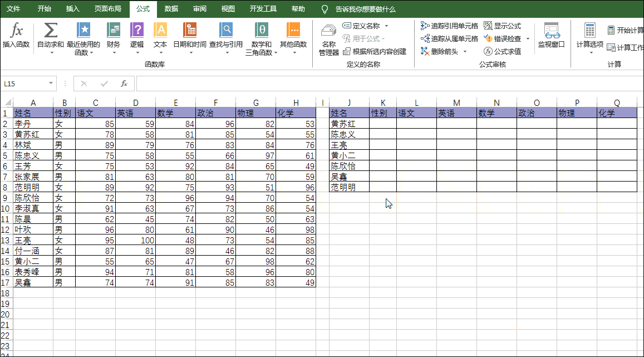Open the 财务 (Financial) functions icon

click(x=114, y=31)
